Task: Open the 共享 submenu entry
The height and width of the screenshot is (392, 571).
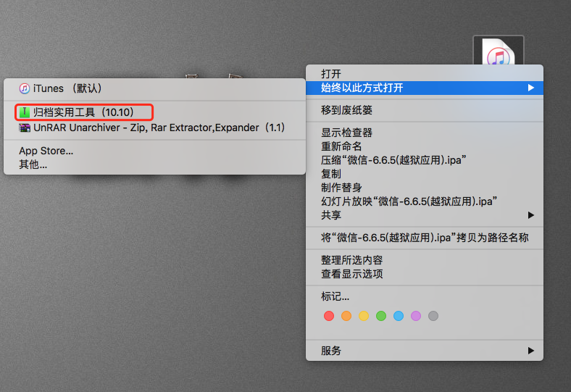Action: 425,215
